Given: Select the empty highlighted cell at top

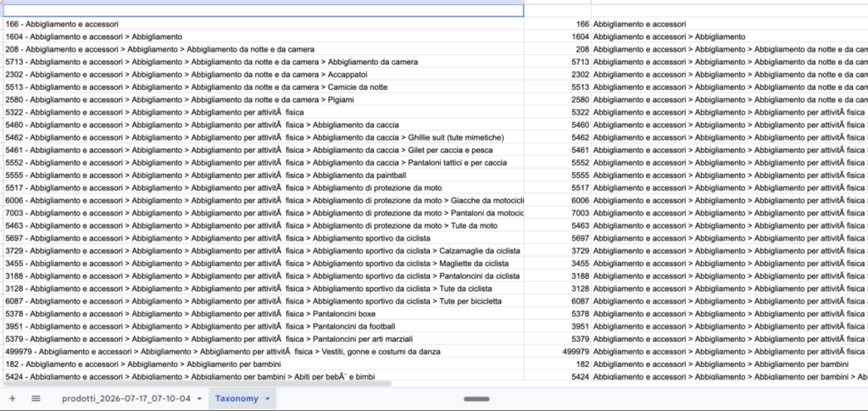Looking at the screenshot, I should (x=263, y=10).
